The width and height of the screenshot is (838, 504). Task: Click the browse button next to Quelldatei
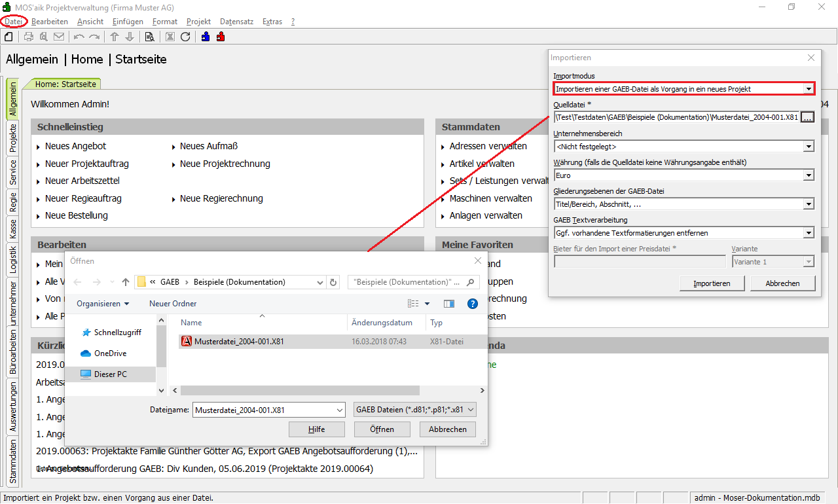point(808,117)
